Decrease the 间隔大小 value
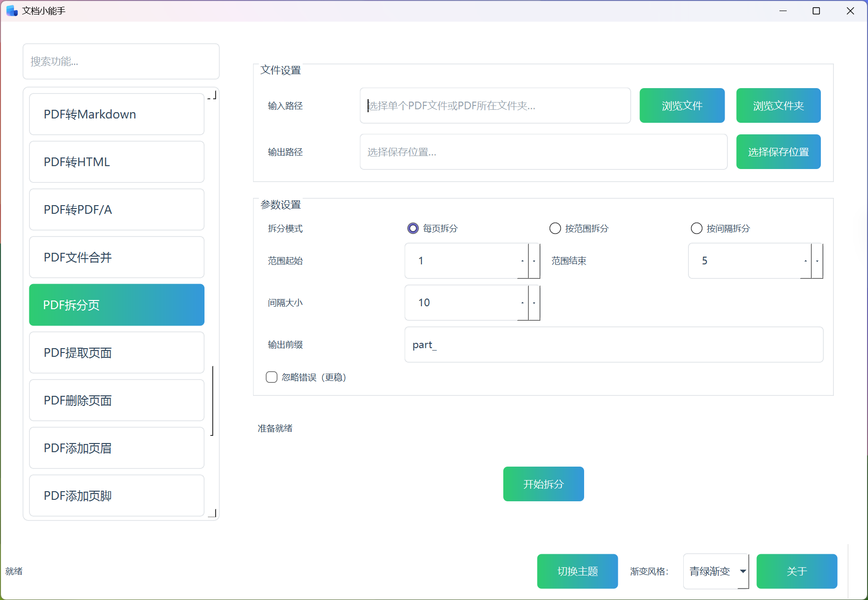The height and width of the screenshot is (600, 868). (x=534, y=303)
